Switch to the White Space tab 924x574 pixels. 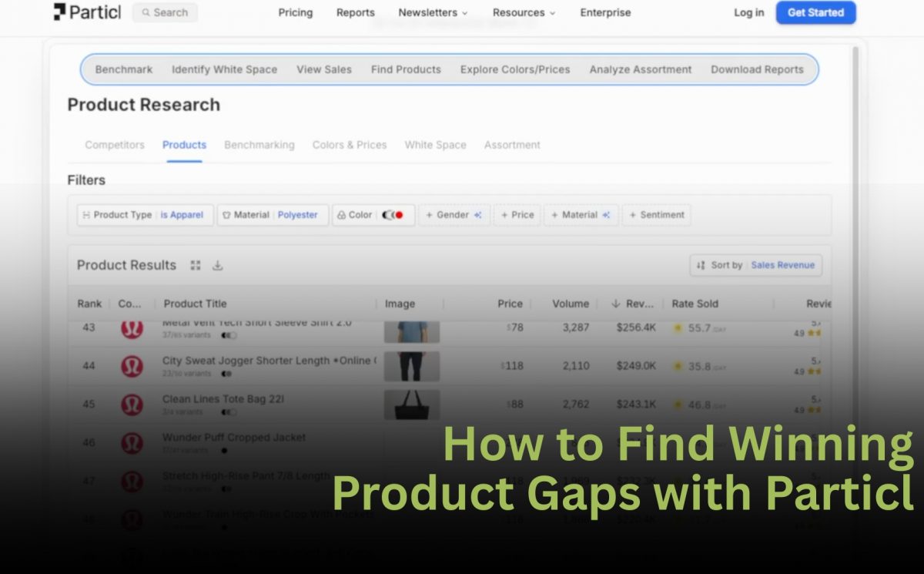pos(435,145)
